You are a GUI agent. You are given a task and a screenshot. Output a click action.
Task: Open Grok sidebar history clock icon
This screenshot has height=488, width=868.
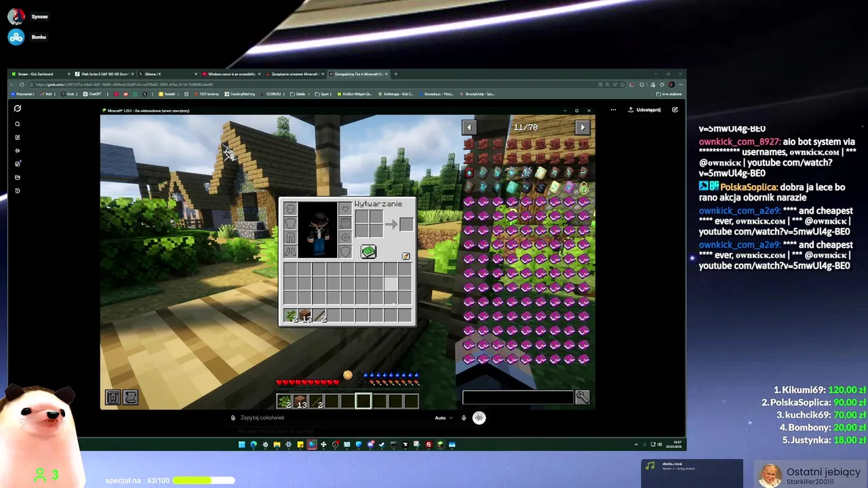(18, 190)
